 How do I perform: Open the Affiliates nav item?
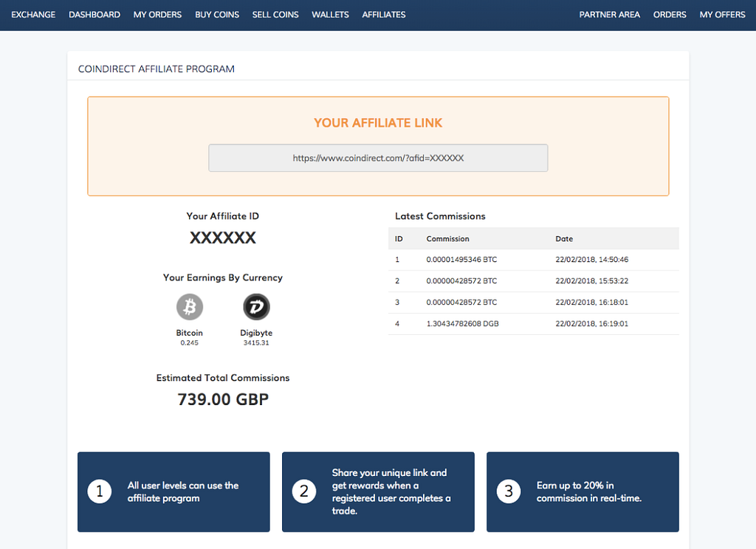[384, 15]
